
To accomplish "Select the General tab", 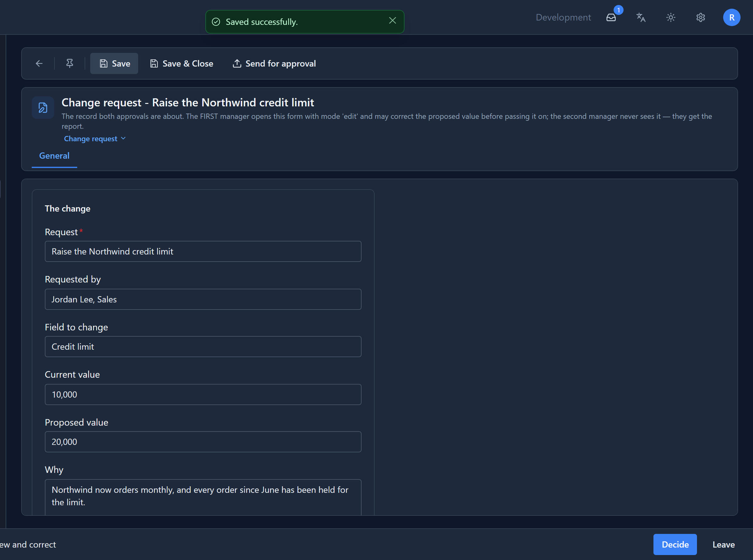I will [54, 156].
